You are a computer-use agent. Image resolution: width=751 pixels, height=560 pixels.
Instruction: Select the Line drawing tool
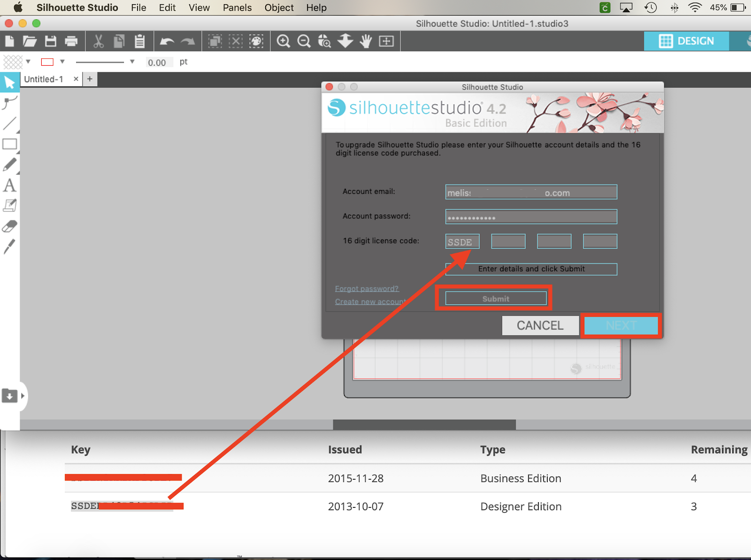click(9, 124)
